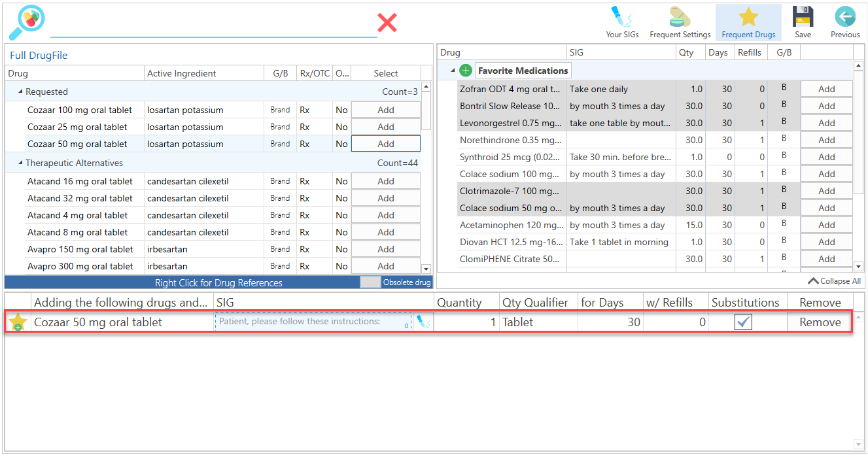
Task: Add Atacand 4 mg oral tablet
Action: pos(386,215)
